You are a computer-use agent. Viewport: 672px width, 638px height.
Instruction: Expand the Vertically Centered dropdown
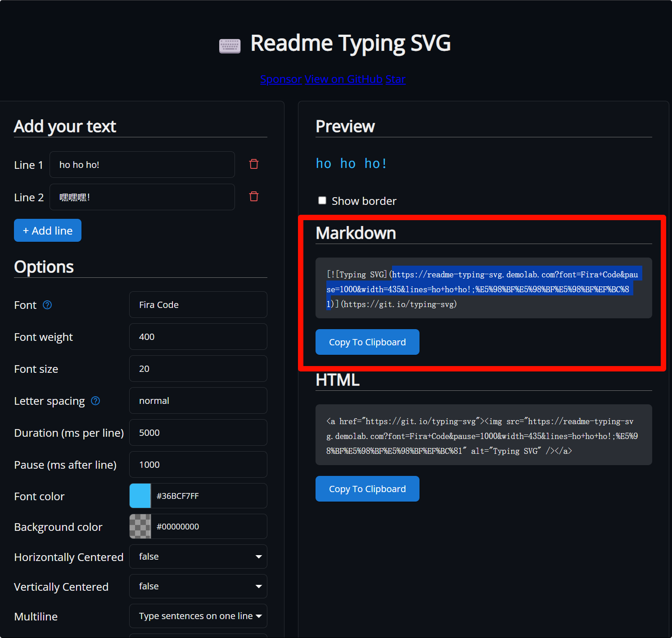[x=198, y=586]
